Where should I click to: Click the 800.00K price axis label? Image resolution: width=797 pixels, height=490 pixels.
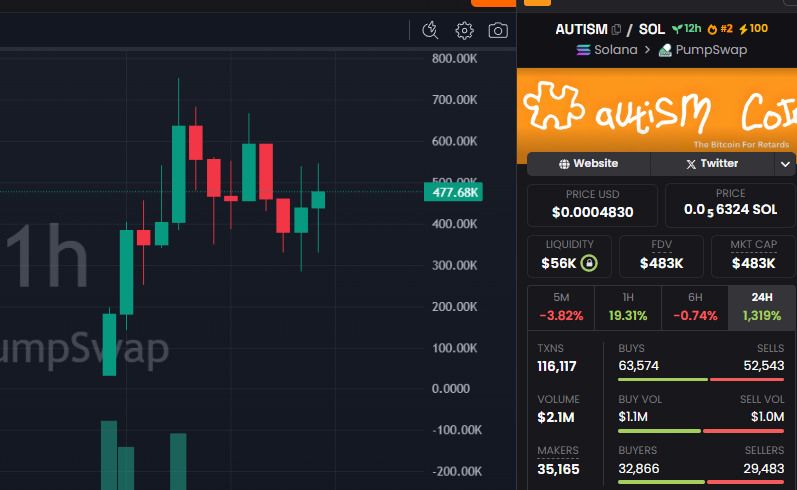pos(454,58)
